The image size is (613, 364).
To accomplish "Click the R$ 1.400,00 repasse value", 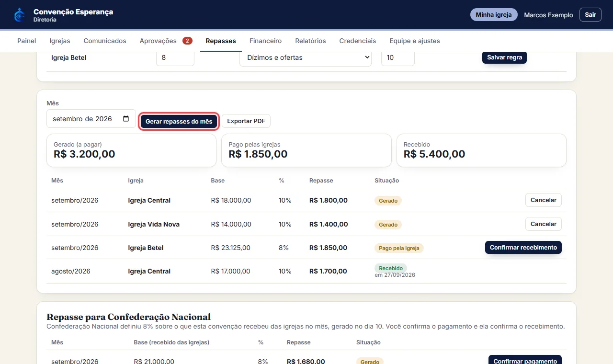I will (329, 224).
